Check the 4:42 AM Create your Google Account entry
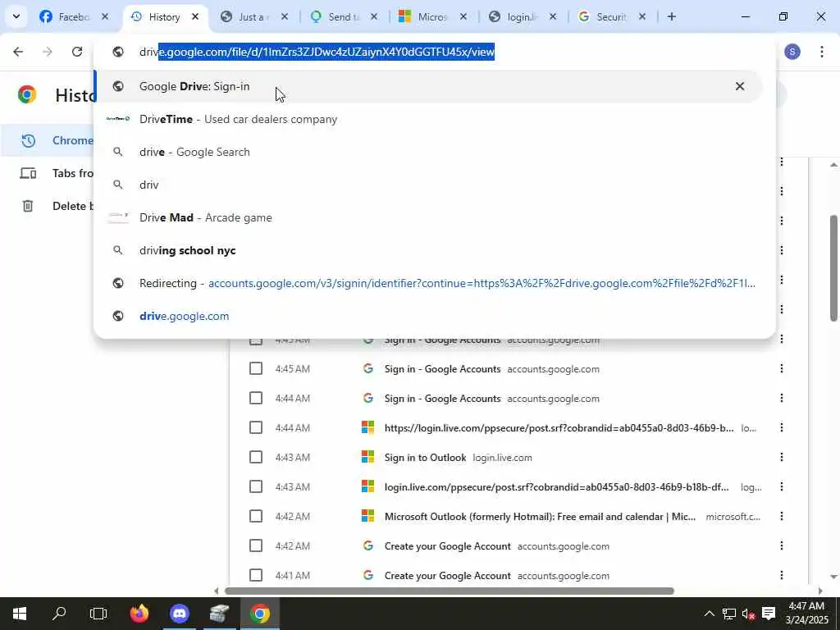This screenshot has height=630, width=840. coord(256,546)
